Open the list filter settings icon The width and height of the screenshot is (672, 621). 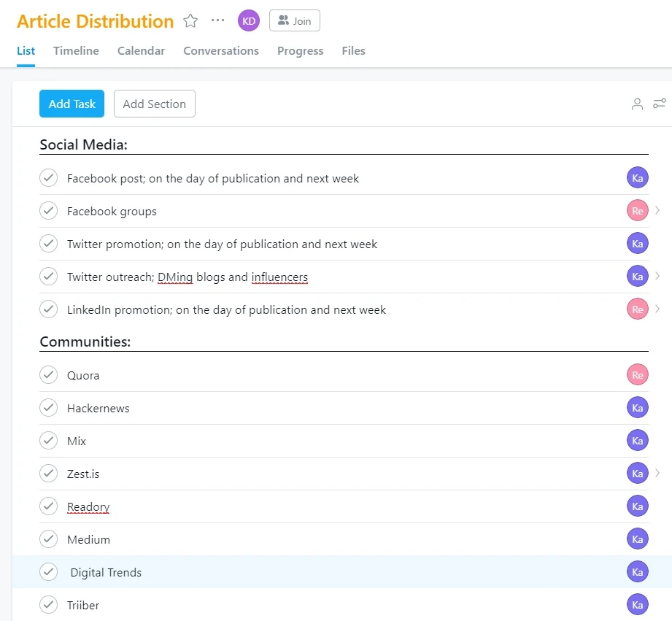point(659,104)
